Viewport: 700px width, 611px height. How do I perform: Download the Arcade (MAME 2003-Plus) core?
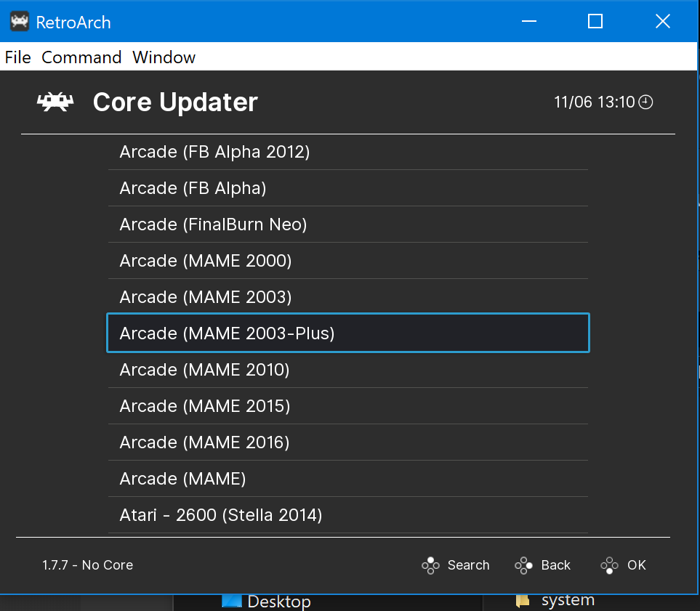[x=347, y=333]
